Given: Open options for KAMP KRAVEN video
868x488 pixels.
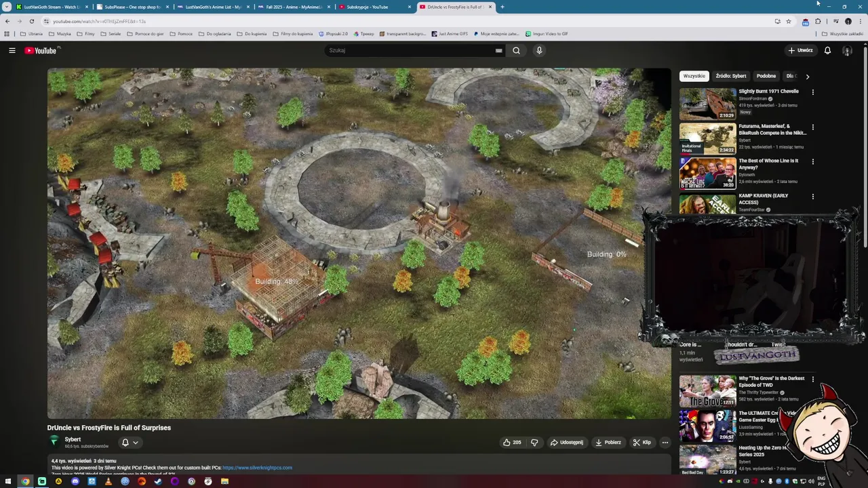Looking at the screenshot, I should (x=812, y=197).
